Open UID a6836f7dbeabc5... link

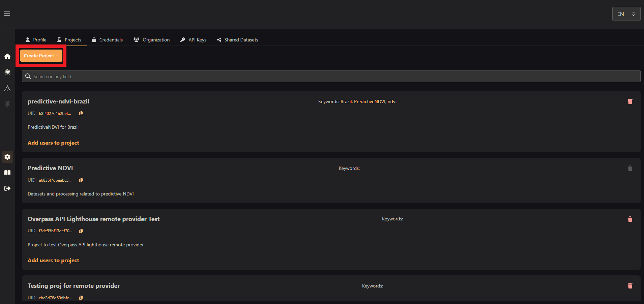[55, 180]
